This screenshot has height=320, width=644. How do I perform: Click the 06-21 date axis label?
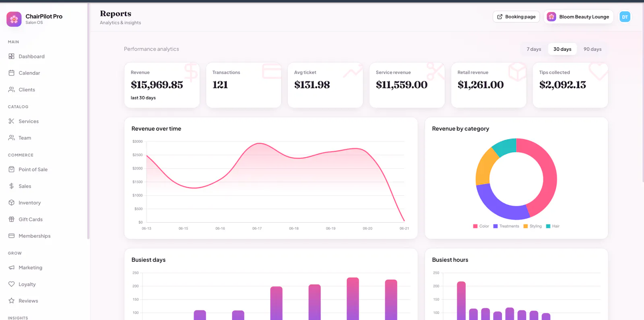(x=404, y=229)
